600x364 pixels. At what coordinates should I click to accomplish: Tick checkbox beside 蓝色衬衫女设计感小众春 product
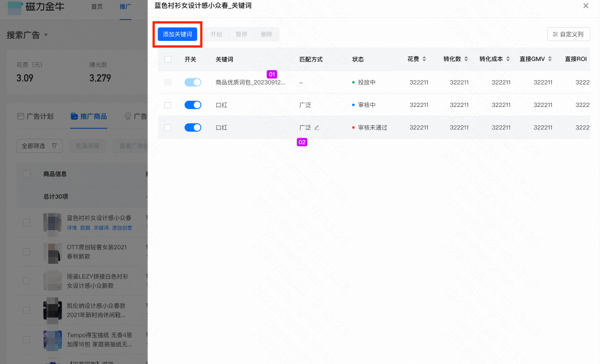[26, 222]
